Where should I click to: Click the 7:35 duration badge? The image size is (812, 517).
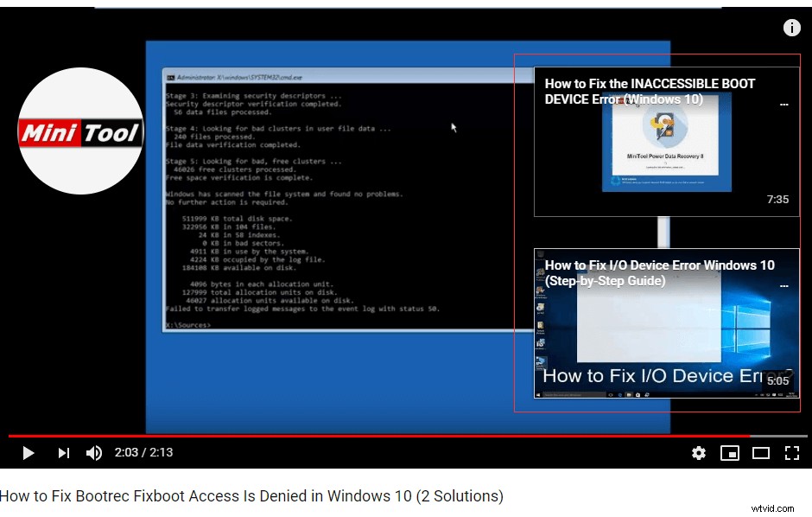pyautogui.click(x=777, y=199)
